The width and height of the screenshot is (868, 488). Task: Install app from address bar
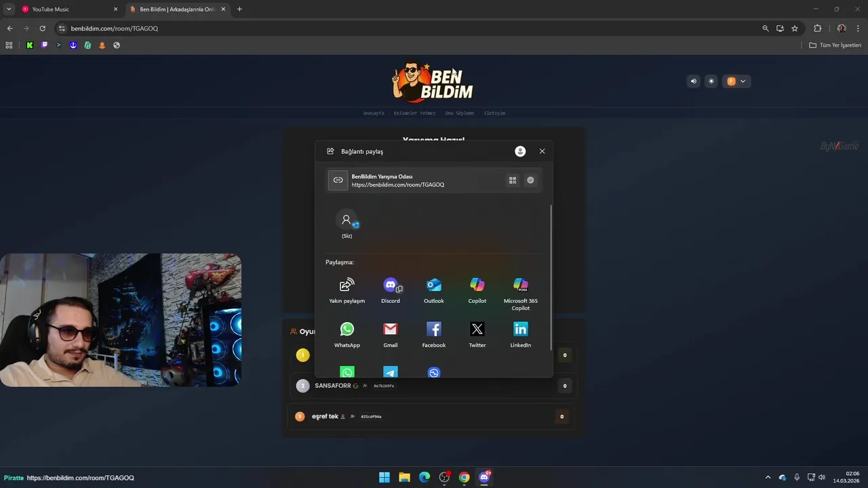780,28
